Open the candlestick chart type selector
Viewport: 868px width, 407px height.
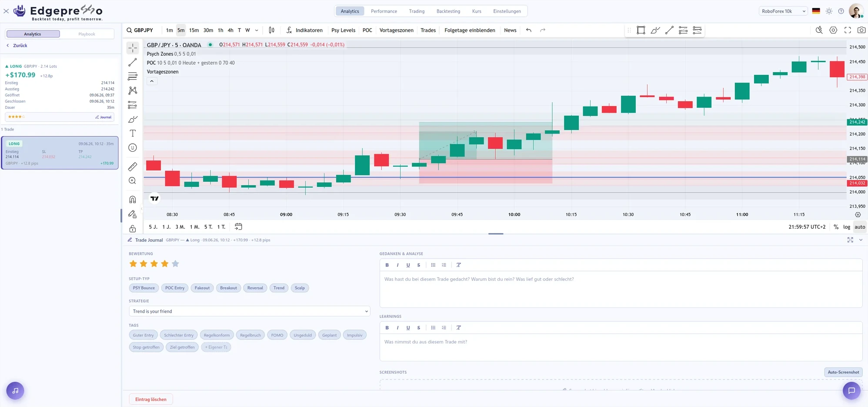(x=271, y=30)
